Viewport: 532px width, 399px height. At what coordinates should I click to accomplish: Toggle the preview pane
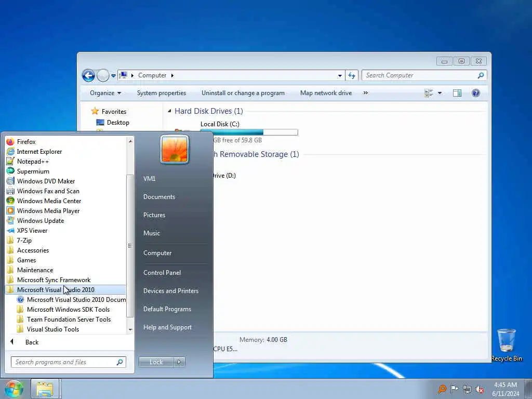click(457, 93)
